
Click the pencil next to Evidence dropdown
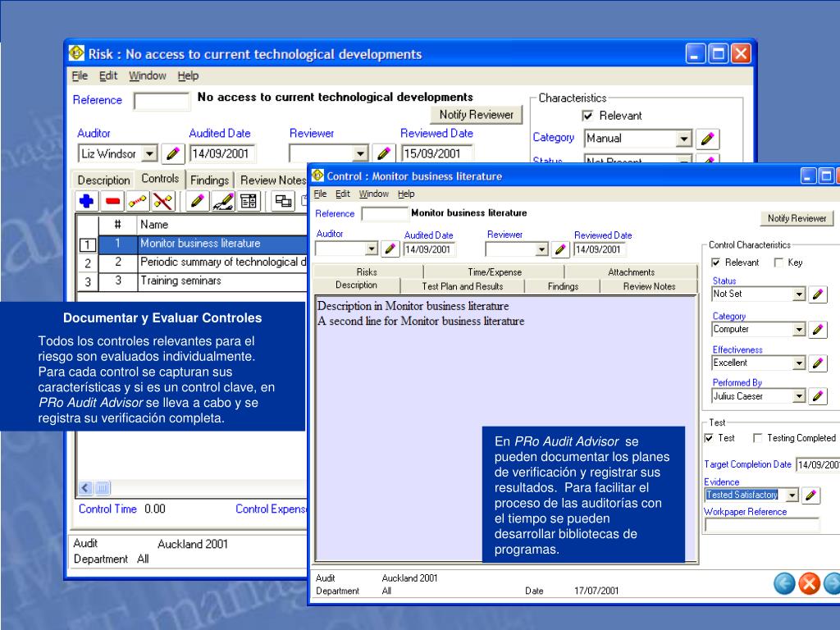coord(810,495)
